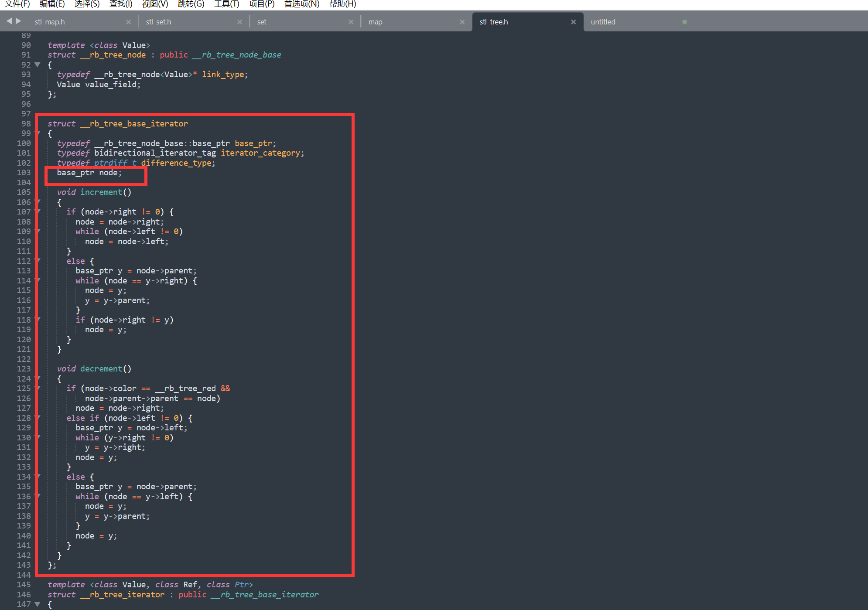The height and width of the screenshot is (610, 868).
Task: Collapse the if fold at line 125
Action: coord(38,388)
